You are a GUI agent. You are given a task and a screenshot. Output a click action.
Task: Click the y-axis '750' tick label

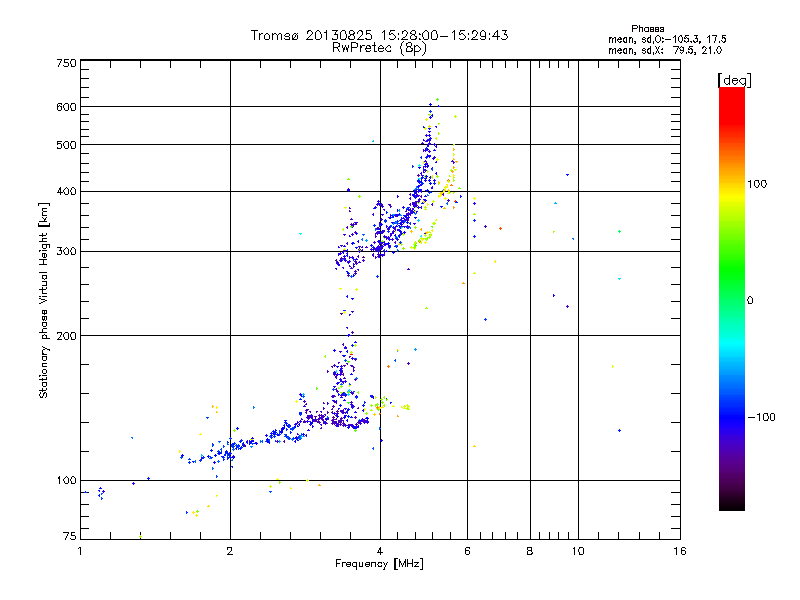(66, 63)
